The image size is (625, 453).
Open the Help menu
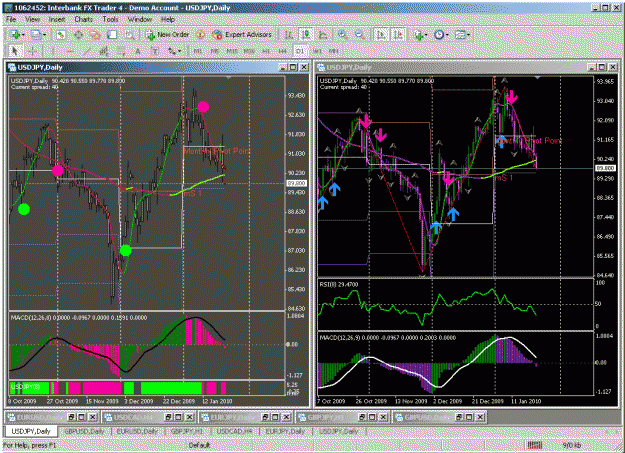click(168, 19)
